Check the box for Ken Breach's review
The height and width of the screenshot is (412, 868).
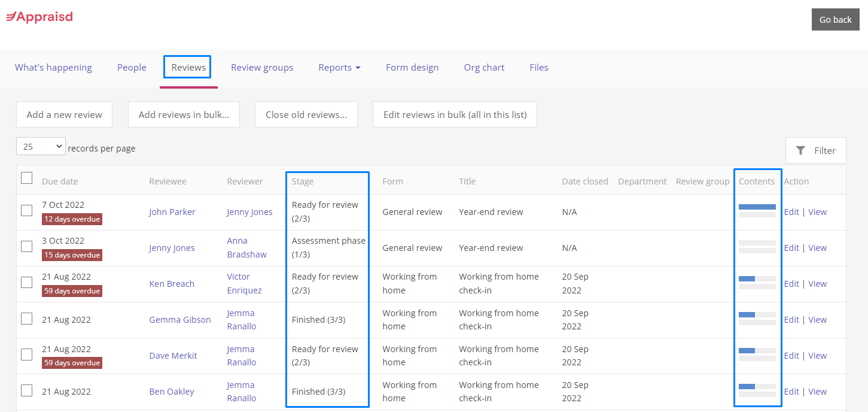click(x=26, y=282)
